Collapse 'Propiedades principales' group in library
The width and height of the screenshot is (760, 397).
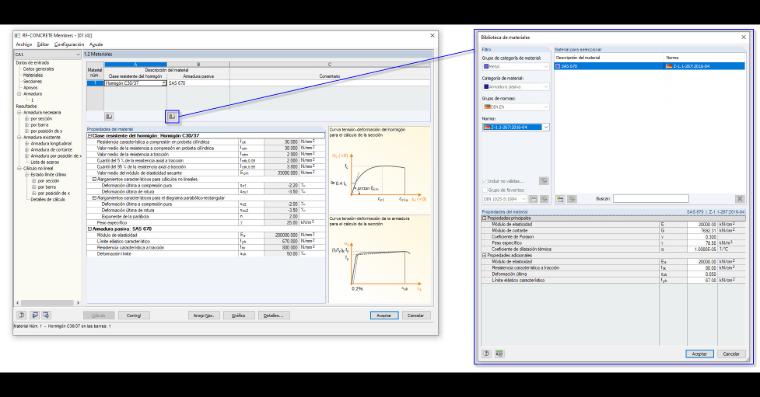pyautogui.click(x=484, y=219)
